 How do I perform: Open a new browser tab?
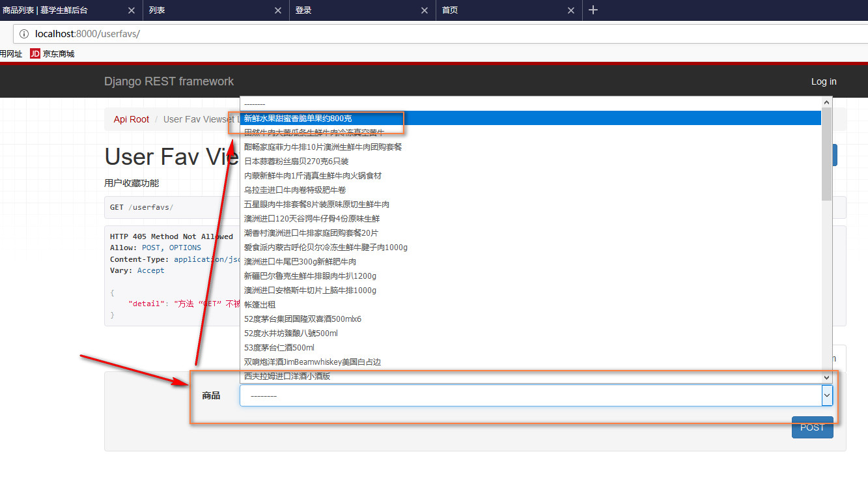click(593, 10)
